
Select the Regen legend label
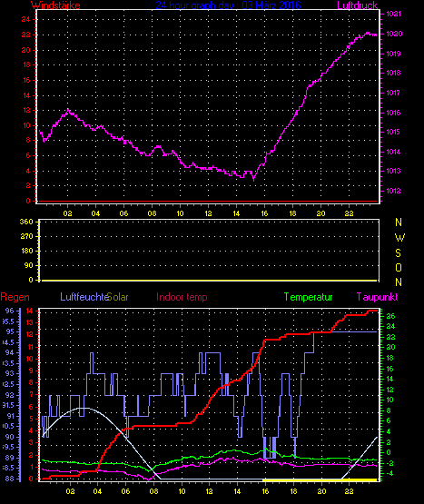click(15, 297)
